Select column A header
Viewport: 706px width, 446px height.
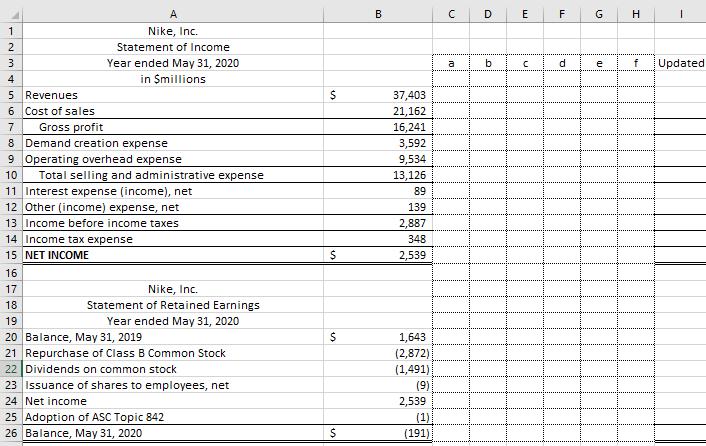(173, 14)
